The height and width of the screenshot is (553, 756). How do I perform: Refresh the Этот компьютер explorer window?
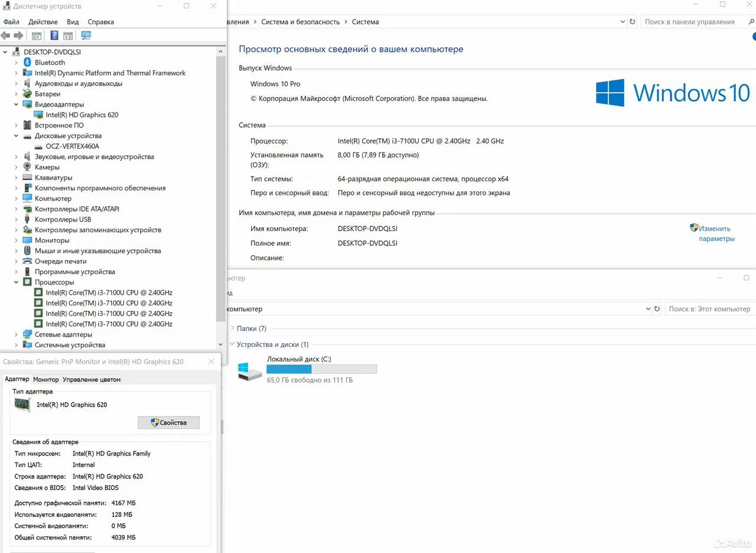(x=657, y=309)
